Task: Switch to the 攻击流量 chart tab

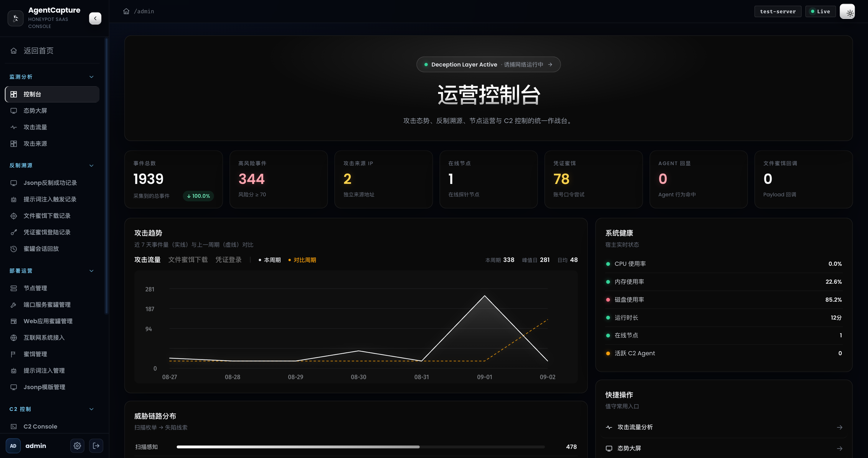Action: [x=147, y=260]
